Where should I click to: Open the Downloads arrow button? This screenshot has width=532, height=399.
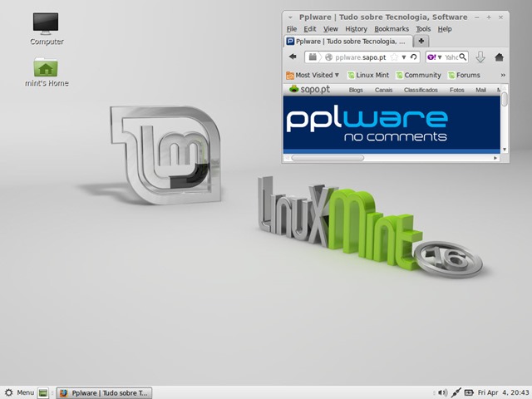(480, 57)
